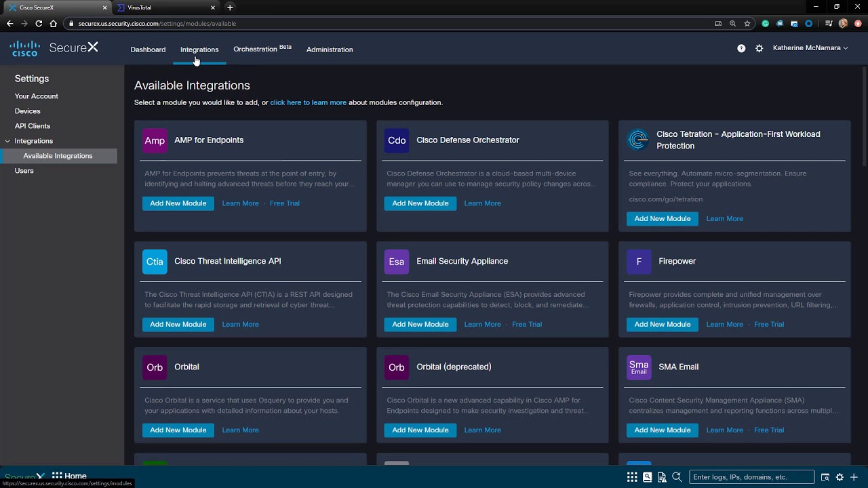Open the Dashboard tab
Image resolution: width=868 pixels, height=488 pixels.
coord(148,49)
